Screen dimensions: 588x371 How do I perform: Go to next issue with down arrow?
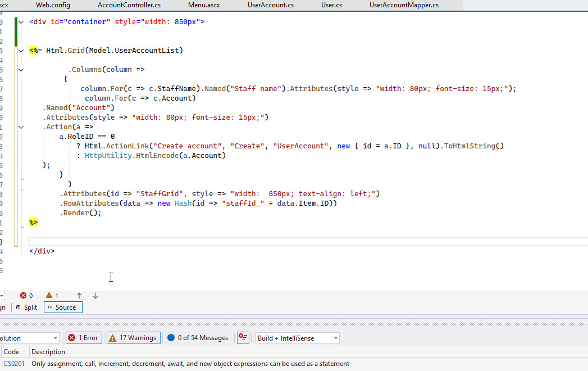(95, 296)
